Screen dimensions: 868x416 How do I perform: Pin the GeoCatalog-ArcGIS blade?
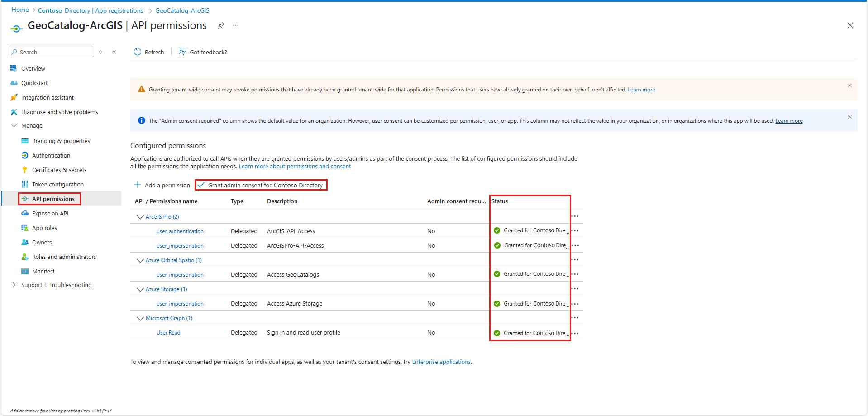221,25
